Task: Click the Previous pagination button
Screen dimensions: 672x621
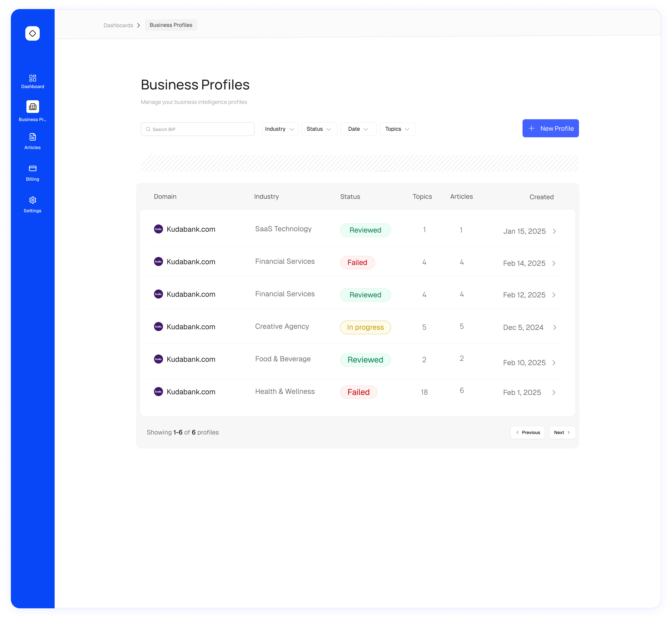Action: tap(527, 432)
